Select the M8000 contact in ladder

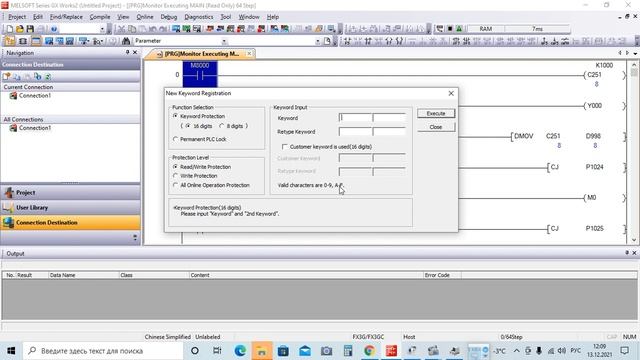tap(200, 74)
